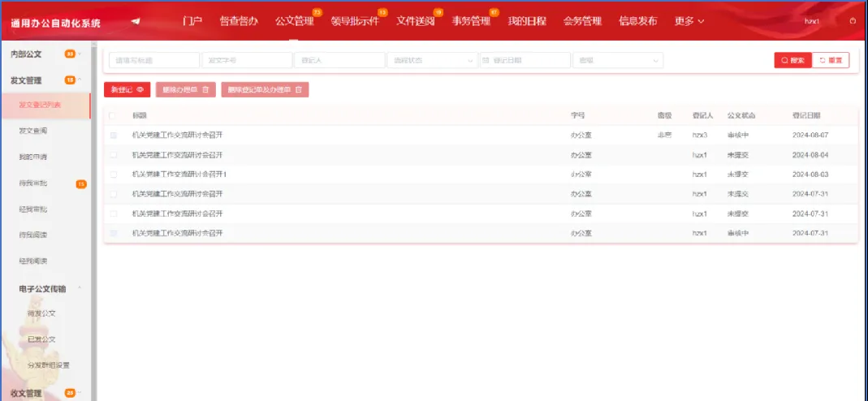Click the power logout icon at top right
The height and width of the screenshot is (401, 868).
tap(853, 21)
